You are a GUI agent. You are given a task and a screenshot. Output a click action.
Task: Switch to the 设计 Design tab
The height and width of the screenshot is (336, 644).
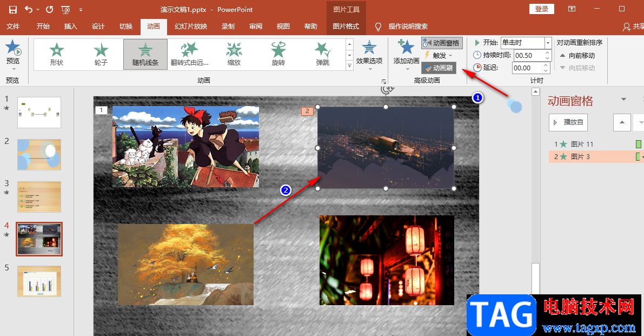pos(98,27)
